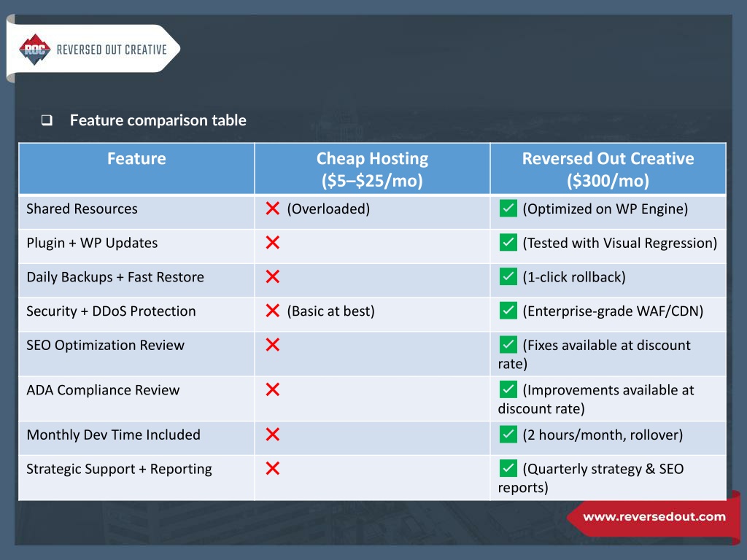The width and height of the screenshot is (747, 560).
Task: Click green checkmark beside 2 hours/month, rollover
Action: [x=508, y=434]
